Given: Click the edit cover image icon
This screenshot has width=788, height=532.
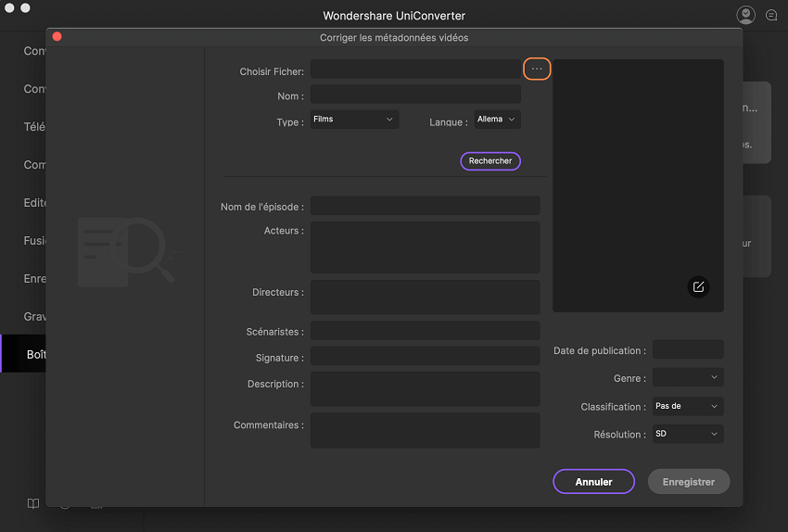Looking at the screenshot, I should (698, 286).
